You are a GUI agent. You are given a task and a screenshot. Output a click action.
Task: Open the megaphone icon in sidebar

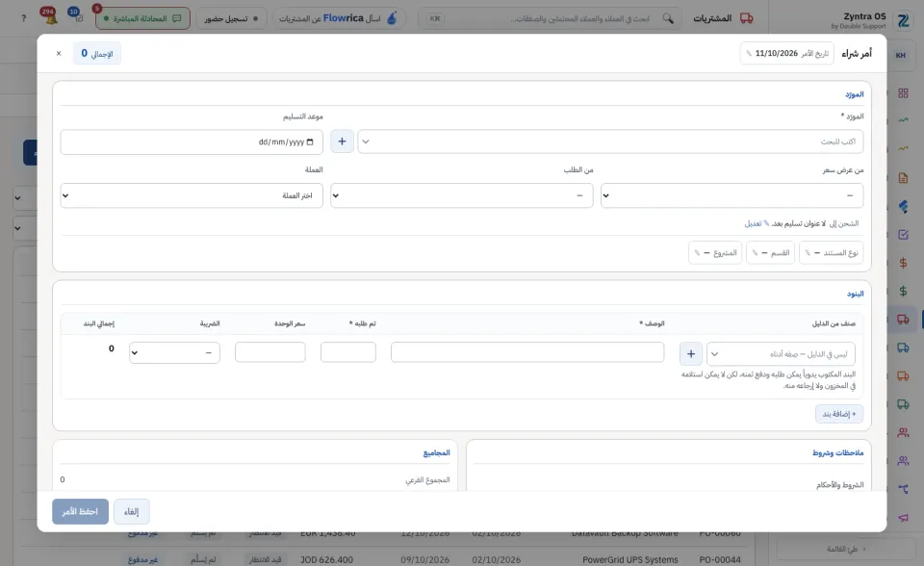tap(903, 518)
